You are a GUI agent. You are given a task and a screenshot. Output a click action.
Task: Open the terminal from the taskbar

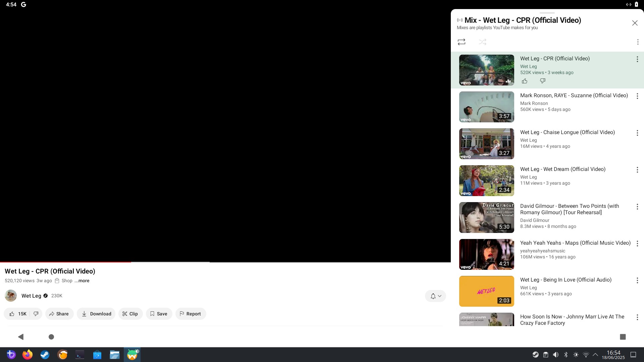tap(80, 355)
